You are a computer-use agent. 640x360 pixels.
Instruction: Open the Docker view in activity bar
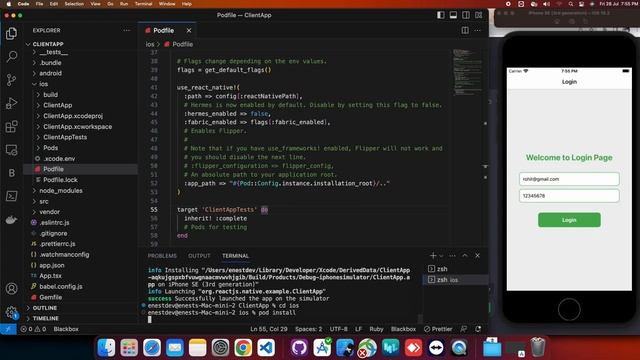click(11, 220)
